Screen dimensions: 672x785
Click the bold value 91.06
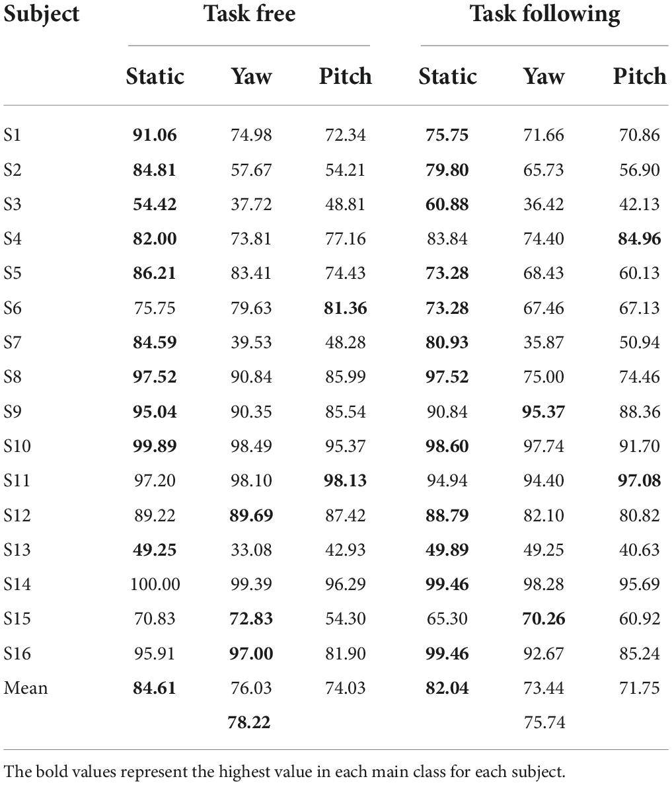coord(155,135)
